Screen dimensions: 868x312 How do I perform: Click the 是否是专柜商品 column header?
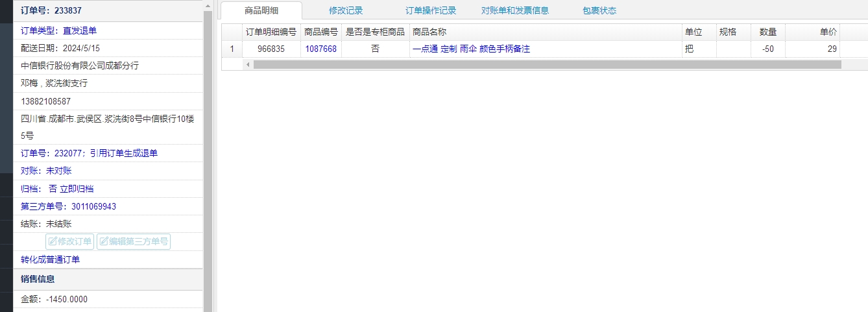(375, 32)
